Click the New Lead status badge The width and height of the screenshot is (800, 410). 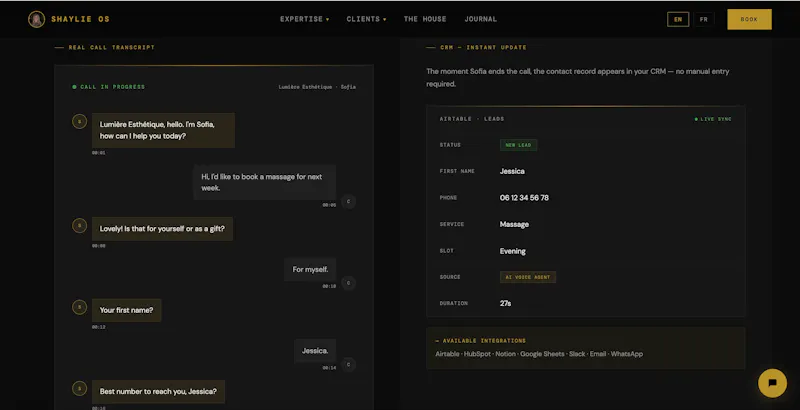point(518,145)
